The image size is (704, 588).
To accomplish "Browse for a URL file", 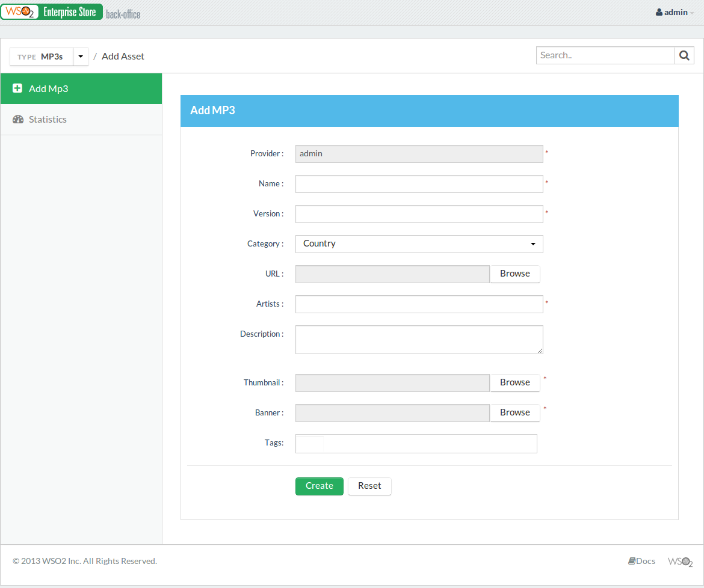I will [514, 274].
